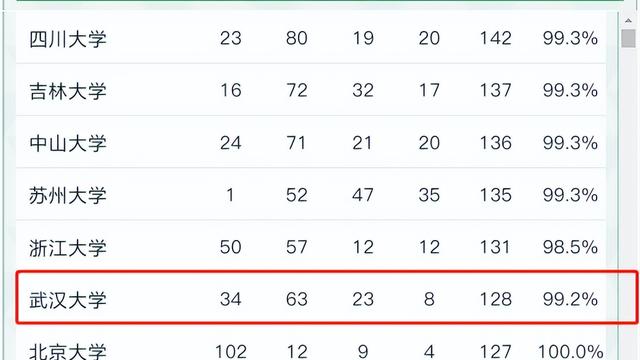Click the 47 cell in 苏州大学 row

pyautogui.click(x=363, y=195)
